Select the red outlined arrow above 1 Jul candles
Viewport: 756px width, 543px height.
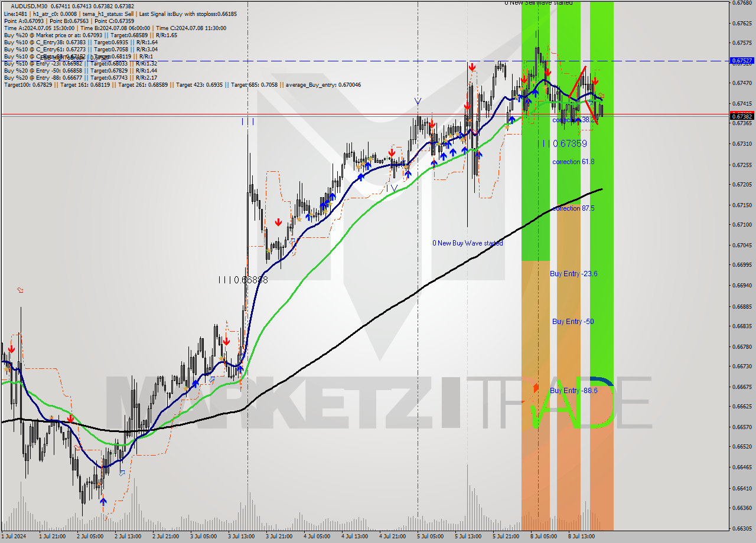pos(20,290)
